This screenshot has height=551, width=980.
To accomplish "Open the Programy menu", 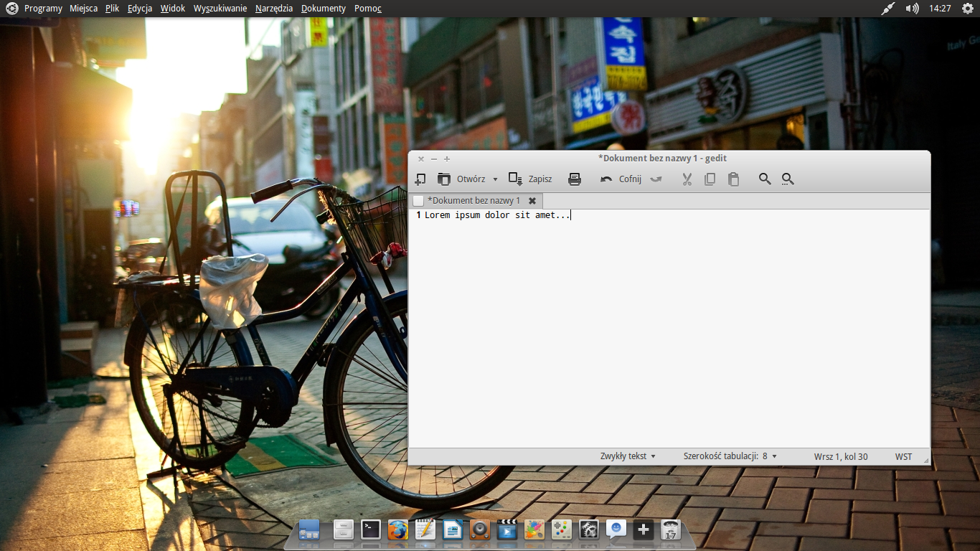I will click(x=43, y=9).
